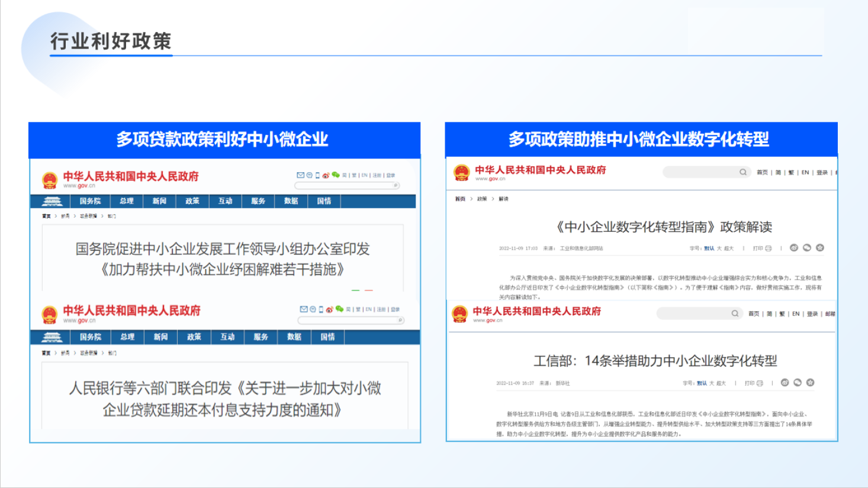This screenshot has width=868, height=488.
Task: Share the 政策解读 article via its Weibo icon
Action: pyautogui.click(x=794, y=248)
